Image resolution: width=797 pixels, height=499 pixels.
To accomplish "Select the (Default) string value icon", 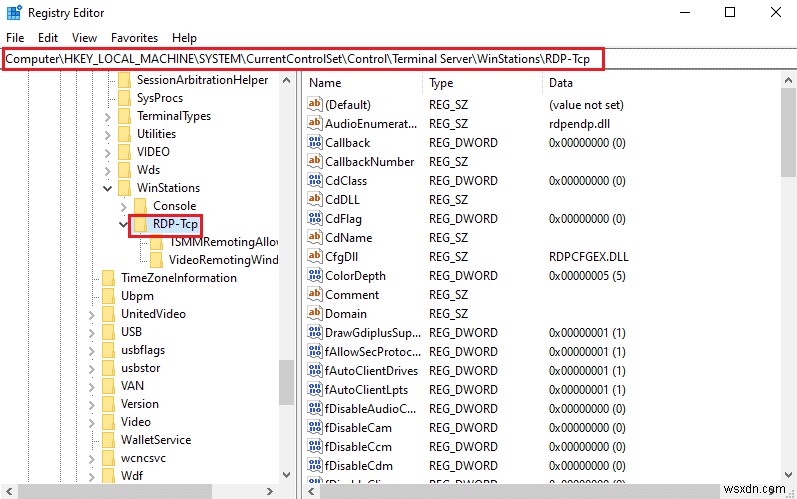I will [315, 104].
